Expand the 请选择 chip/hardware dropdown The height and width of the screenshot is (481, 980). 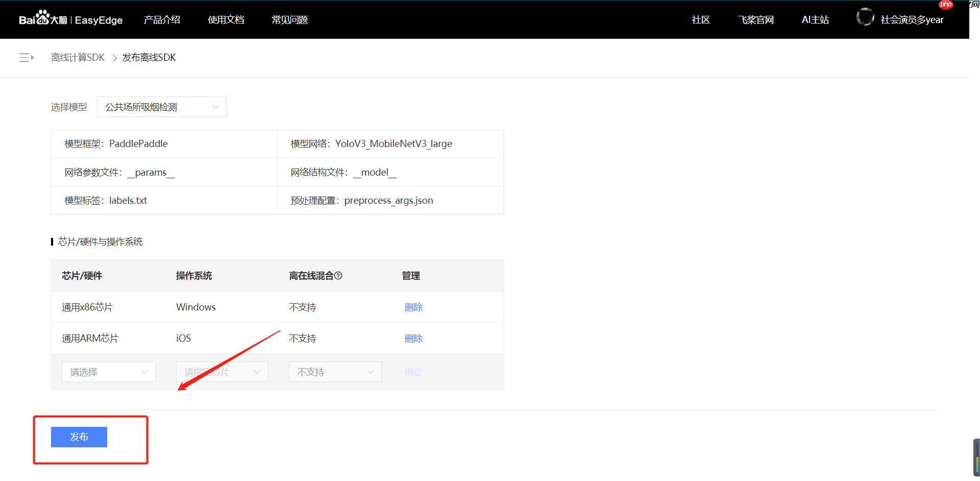[x=108, y=372]
